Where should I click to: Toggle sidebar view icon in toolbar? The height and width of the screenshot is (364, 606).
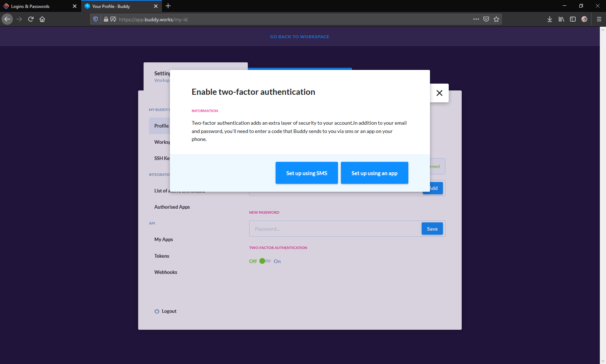573,19
